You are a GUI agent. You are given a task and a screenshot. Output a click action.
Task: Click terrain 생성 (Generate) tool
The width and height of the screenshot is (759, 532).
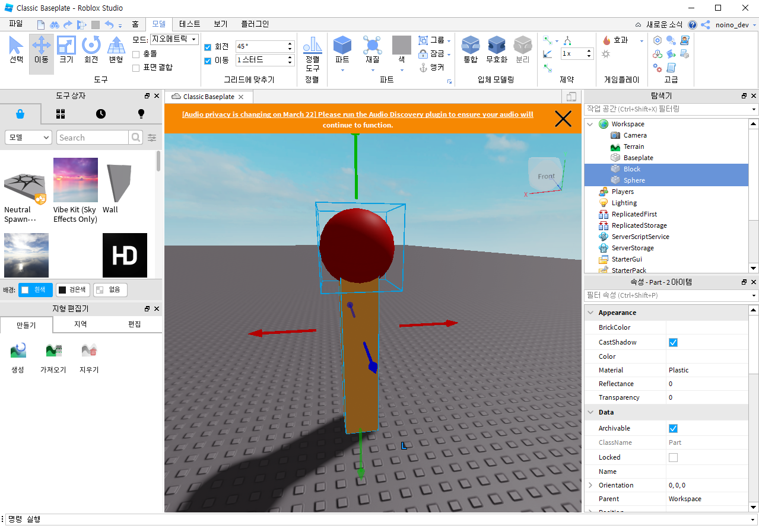pyautogui.click(x=18, y=358)
